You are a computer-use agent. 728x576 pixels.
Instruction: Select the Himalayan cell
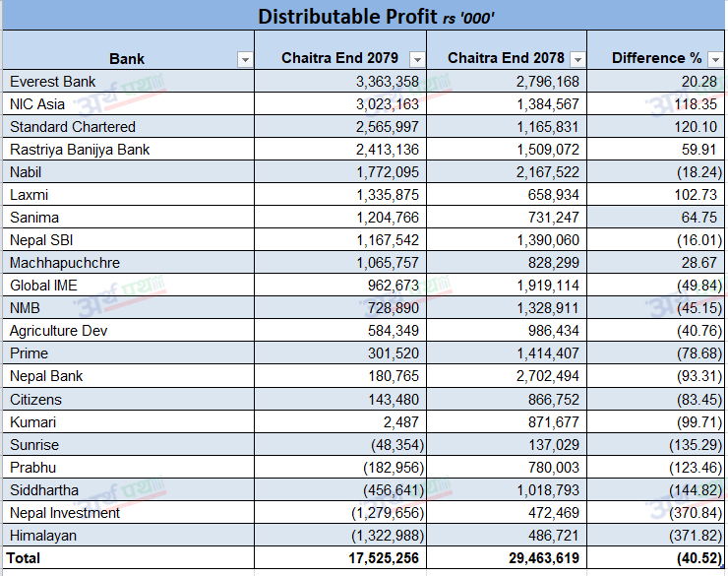(x=129, y=536)
